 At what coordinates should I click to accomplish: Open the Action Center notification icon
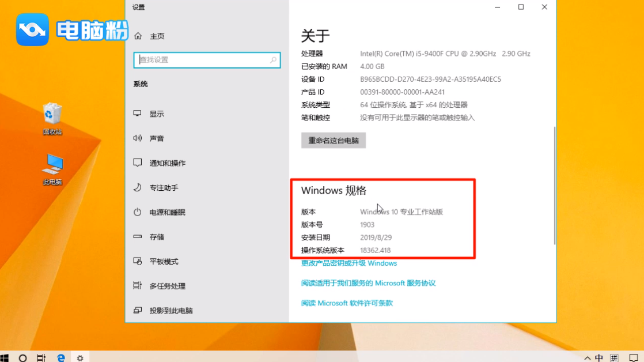[634, 358]
